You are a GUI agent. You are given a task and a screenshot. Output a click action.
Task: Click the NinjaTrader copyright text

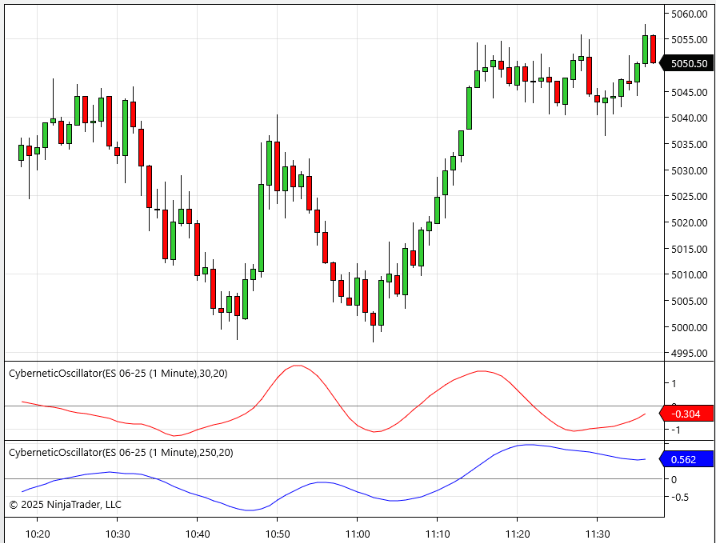tap(65, 505)
